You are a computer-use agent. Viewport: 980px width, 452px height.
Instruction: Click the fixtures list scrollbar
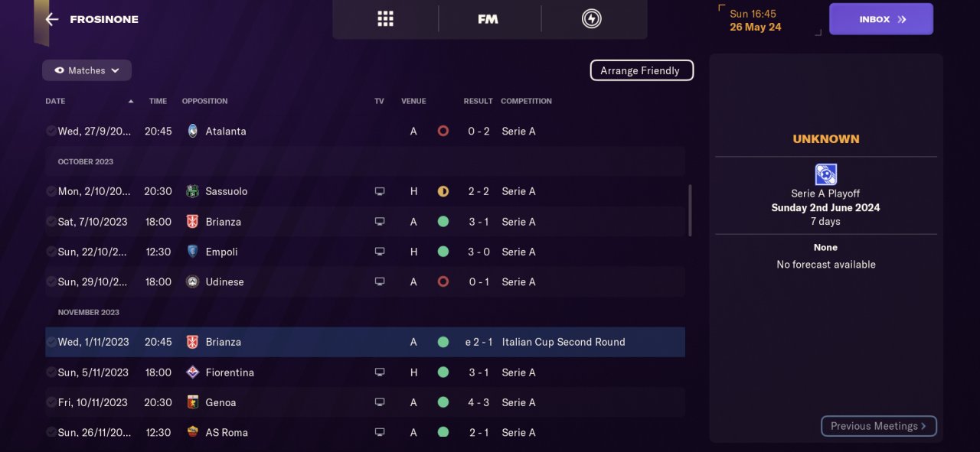690,210
